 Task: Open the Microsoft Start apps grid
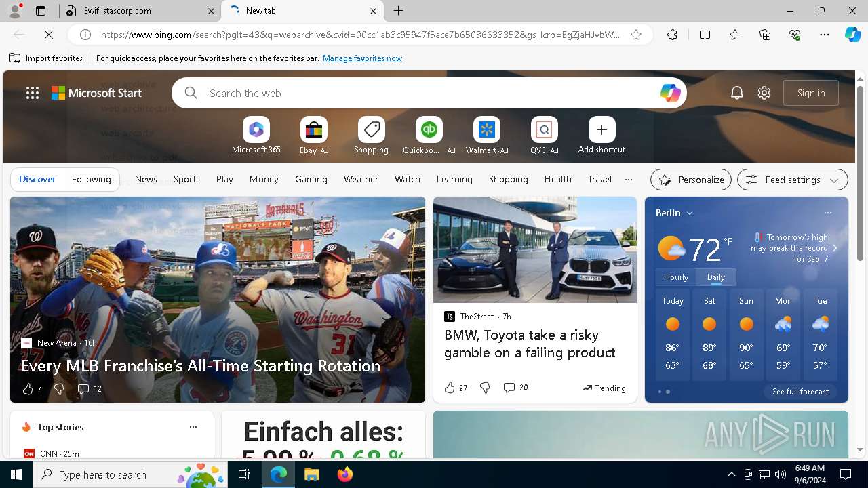pyautogui.click(x=33, y=93)
